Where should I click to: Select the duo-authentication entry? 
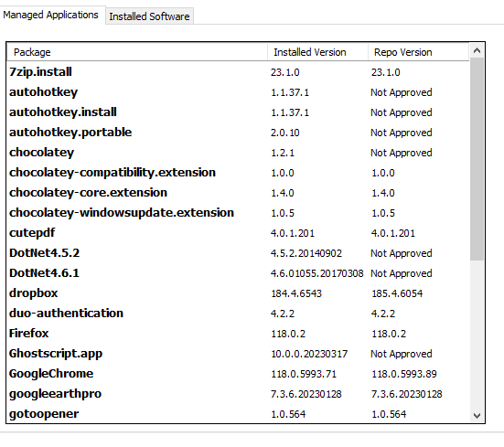[238, 314]
